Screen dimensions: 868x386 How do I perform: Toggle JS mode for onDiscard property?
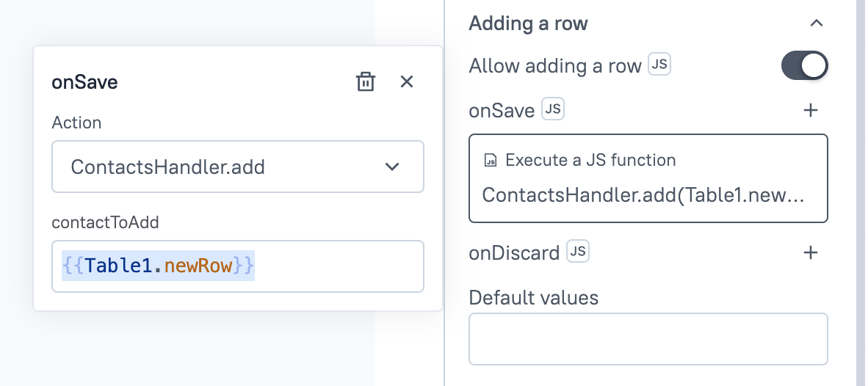[578, 252]
